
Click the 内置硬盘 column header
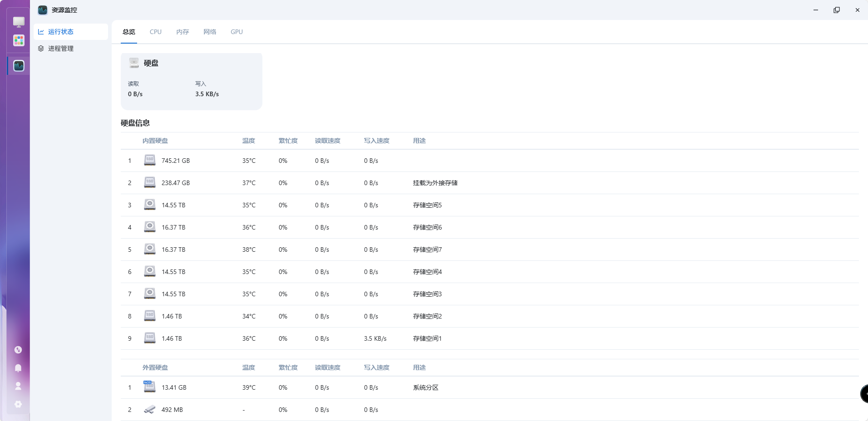pyautogui.click(x=155, y=141)
